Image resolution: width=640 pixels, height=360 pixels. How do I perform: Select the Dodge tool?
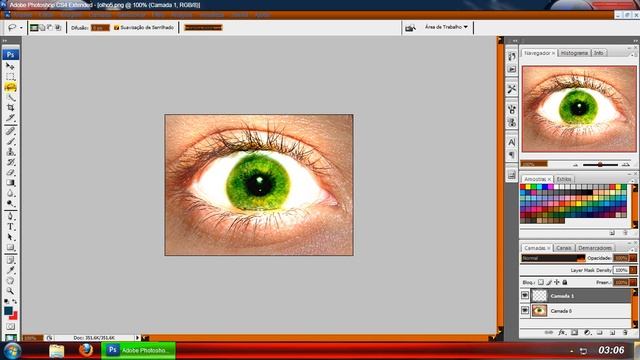click(x=10, y=203)
